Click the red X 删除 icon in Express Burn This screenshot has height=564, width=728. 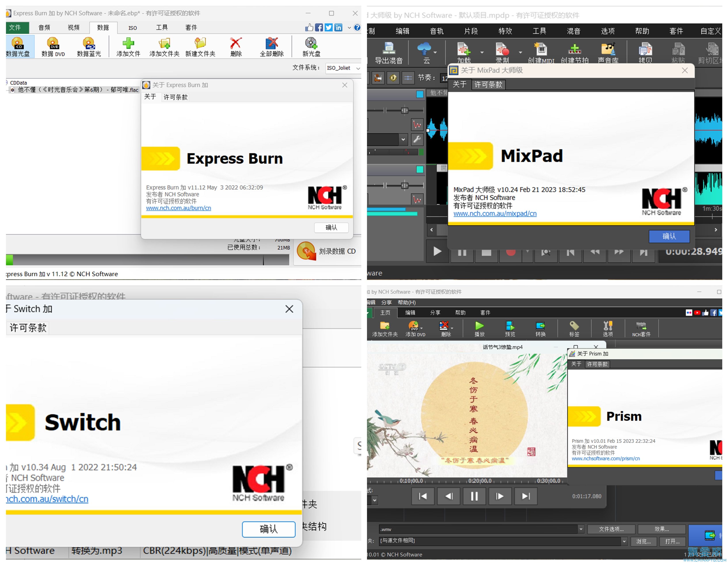(x=236, y=47)
